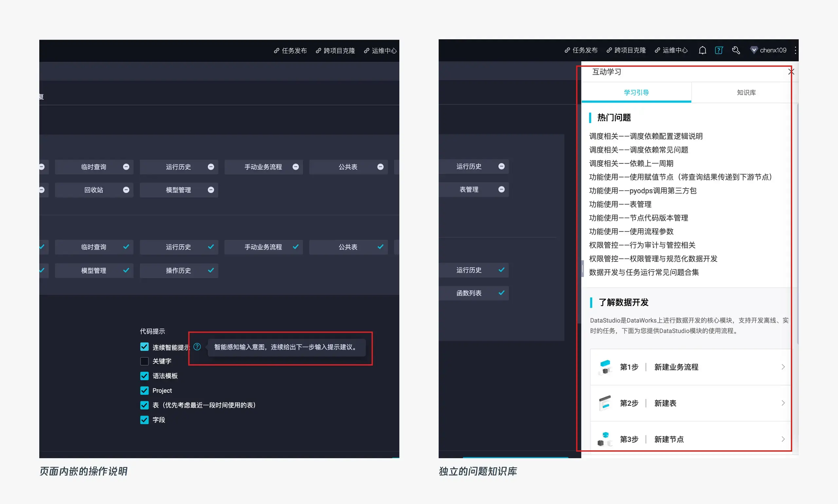The image size is (838, 504).
Task: Close the 互动学习 panel with the X
Action: pyautogui.click(x=791, y=72)
